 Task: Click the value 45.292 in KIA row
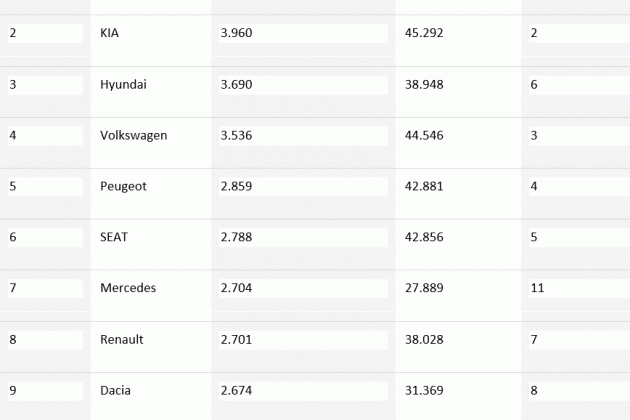(424, 33)
